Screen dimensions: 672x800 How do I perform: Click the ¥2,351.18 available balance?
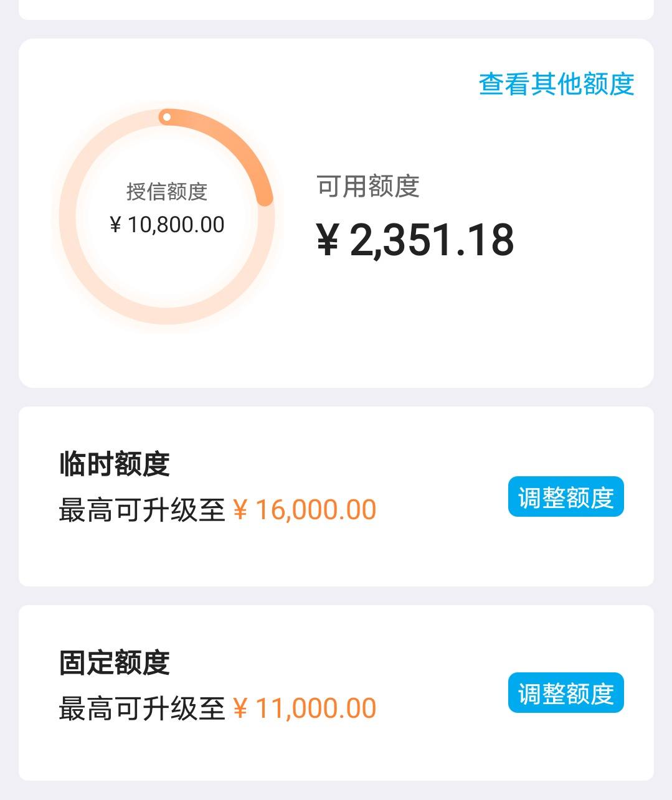click(415, 240)
